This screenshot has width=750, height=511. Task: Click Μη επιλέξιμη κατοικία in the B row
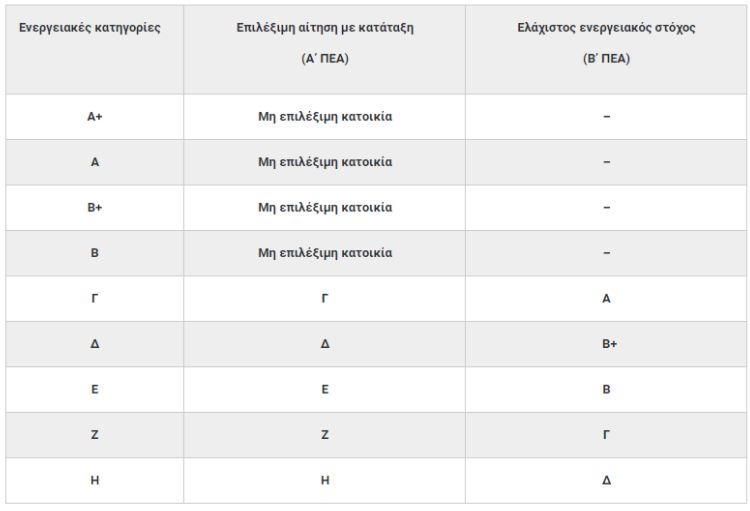325,253
